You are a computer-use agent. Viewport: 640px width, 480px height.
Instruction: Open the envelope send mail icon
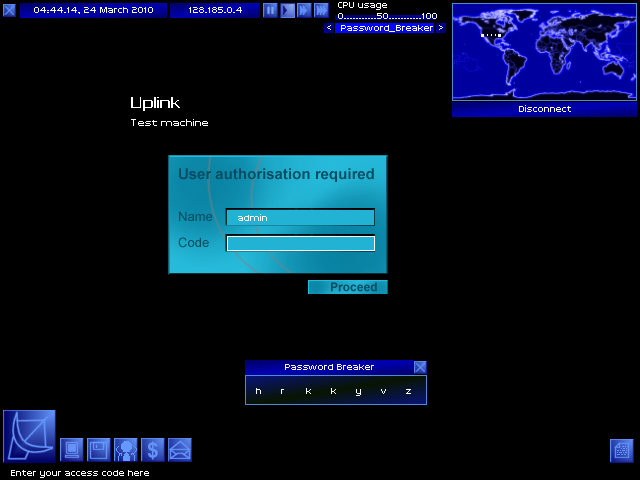pyautogui.click(x=180, y=450)
